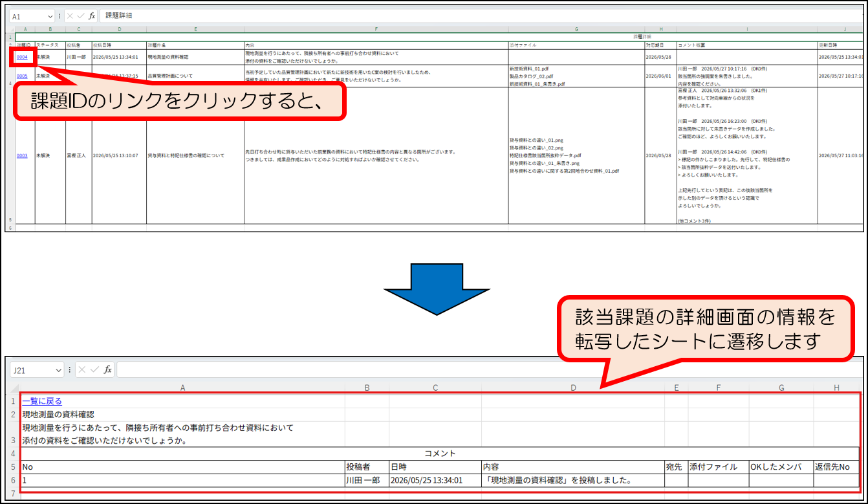Click the cell 品質管理計画について

point(195,76)
